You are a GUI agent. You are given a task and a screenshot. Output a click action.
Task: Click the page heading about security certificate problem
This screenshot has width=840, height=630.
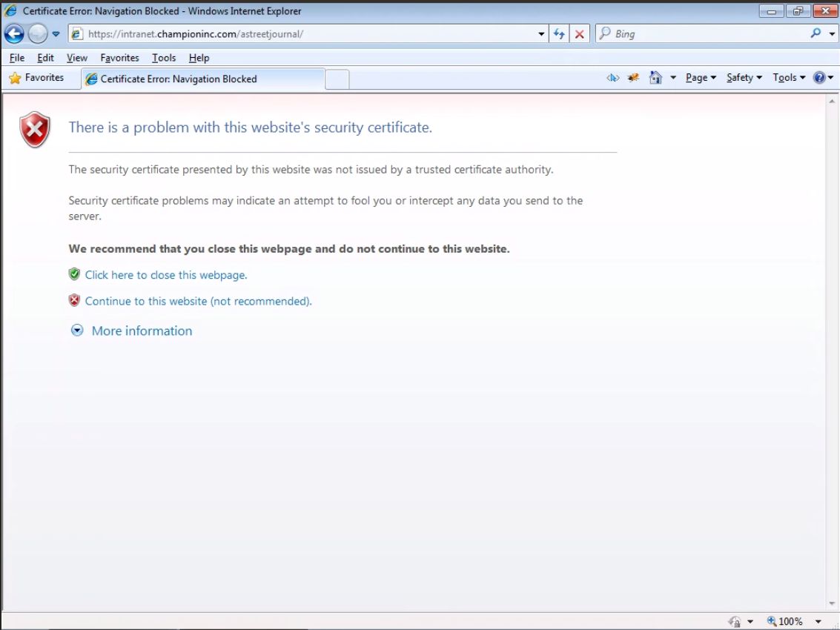[x=250, y=127]
